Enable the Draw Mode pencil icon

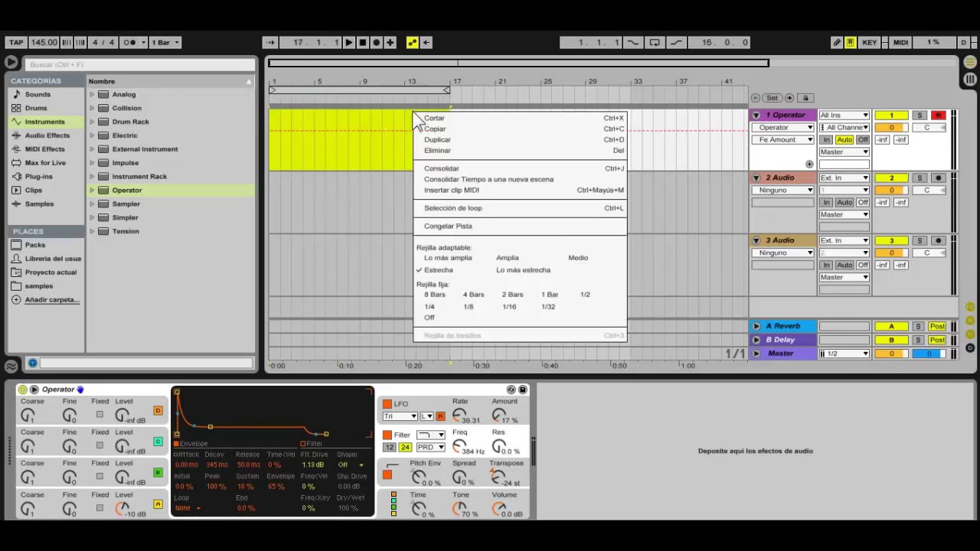(x=837, y=43)
